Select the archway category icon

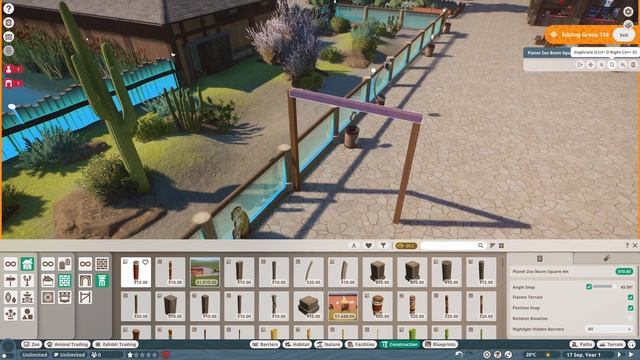tap(85, 280)
